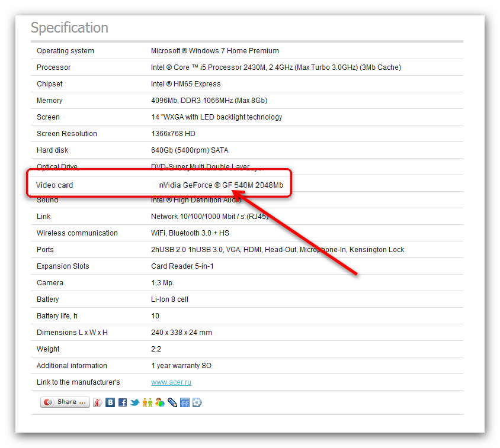This screenshot has height=448, width=500.
Task: Select the "Operating system" label
Action: point(65,51)
